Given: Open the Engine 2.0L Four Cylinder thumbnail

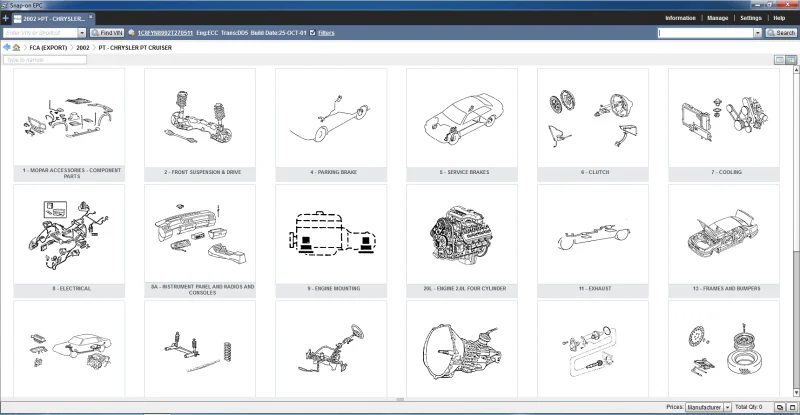Looking at the screenshot, I should click(x=461, y=240).
